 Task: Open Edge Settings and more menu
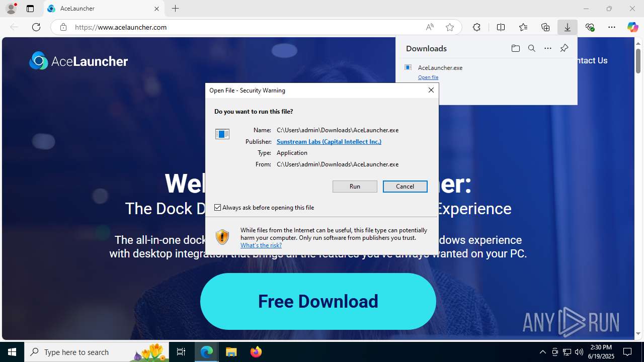612,27
